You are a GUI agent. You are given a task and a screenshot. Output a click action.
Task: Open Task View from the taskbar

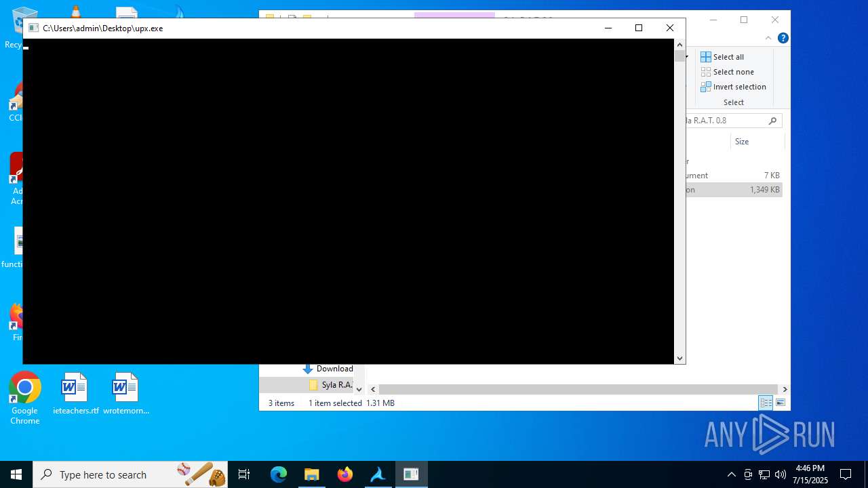[x=245, y=474]
